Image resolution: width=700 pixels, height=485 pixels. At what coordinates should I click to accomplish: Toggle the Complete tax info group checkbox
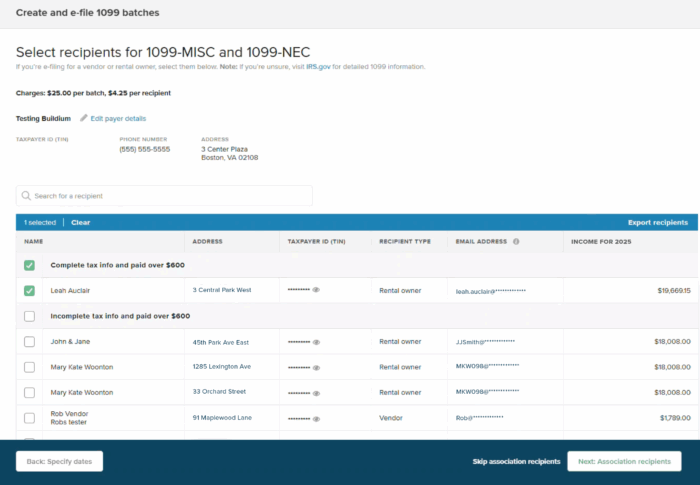click(x=29, y=265)
